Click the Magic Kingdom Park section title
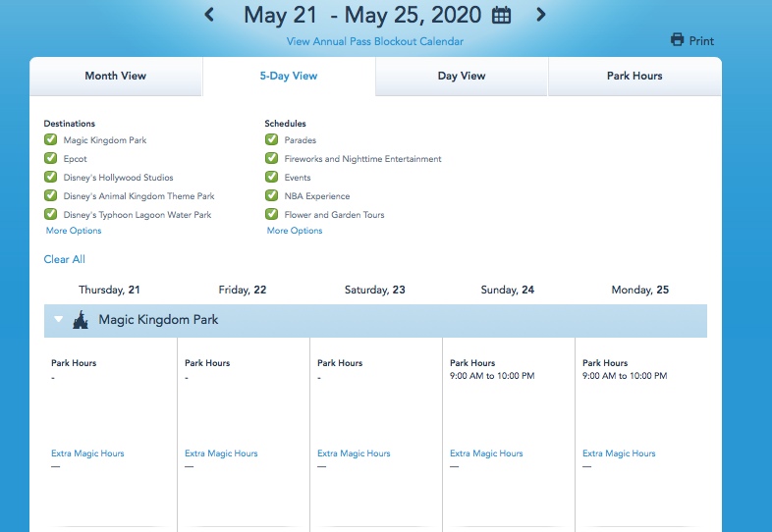 click(x=158, y=320)
